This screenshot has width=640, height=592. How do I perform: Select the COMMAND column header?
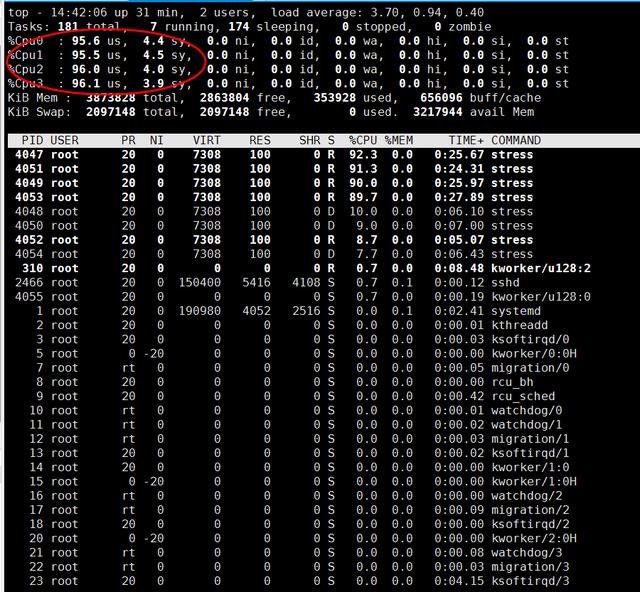click(516, 140)
